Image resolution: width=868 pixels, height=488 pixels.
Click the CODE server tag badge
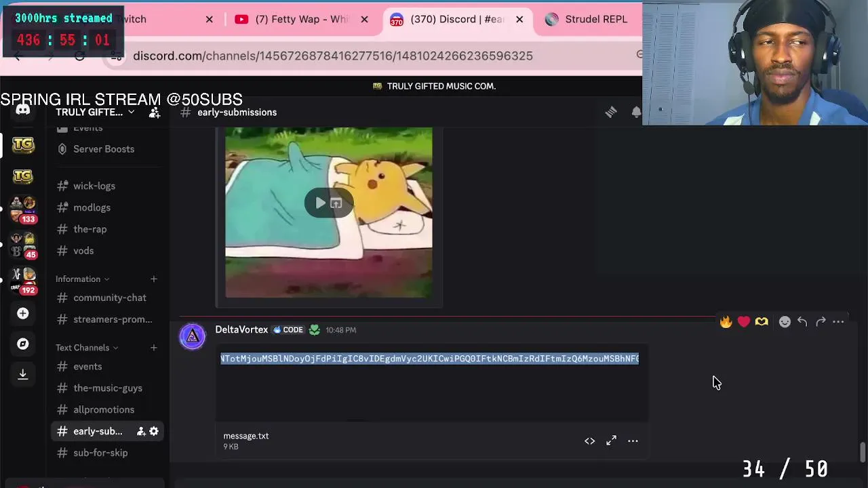click(288, 329)
